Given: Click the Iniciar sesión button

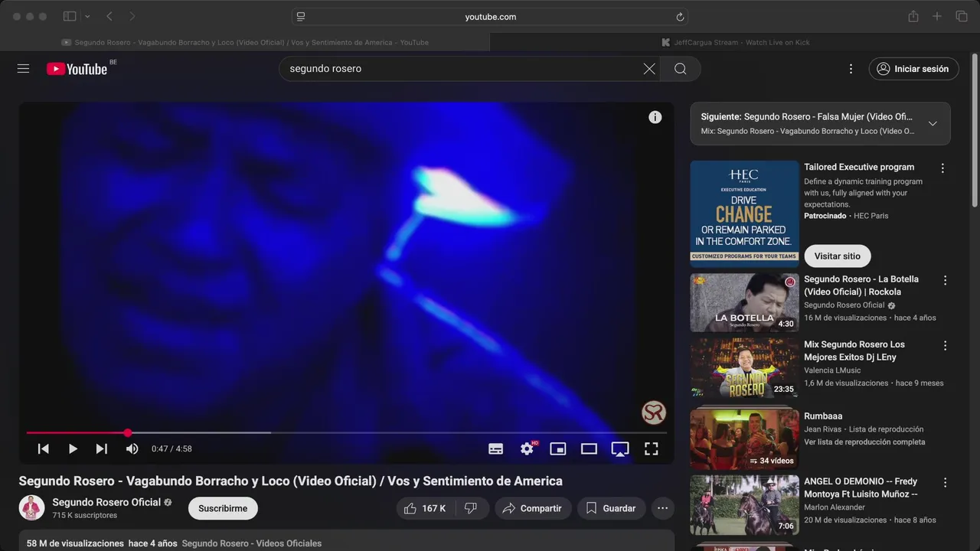Looking at the screenshot, I should 913,69.
